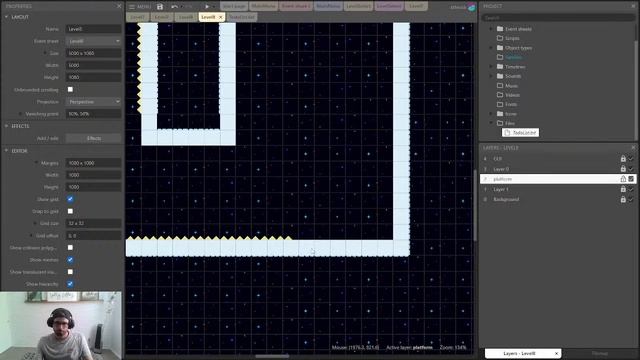640x360 pixels.
Task: Switch to the Event sheet 1 tab
Action: coord(296,6)
